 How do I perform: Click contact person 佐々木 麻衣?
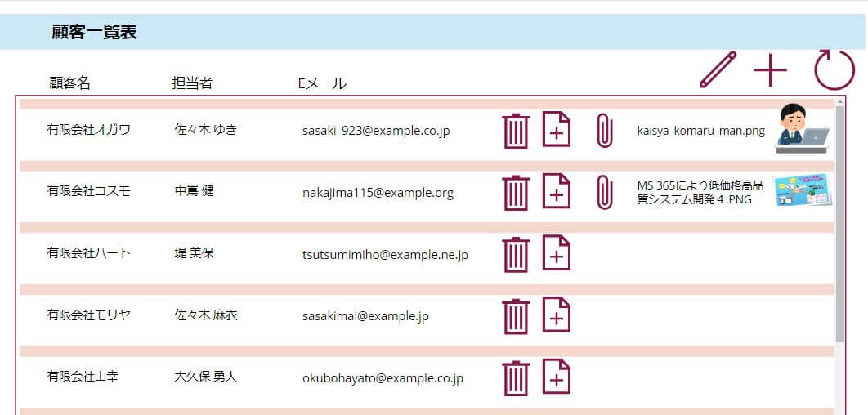206,315
